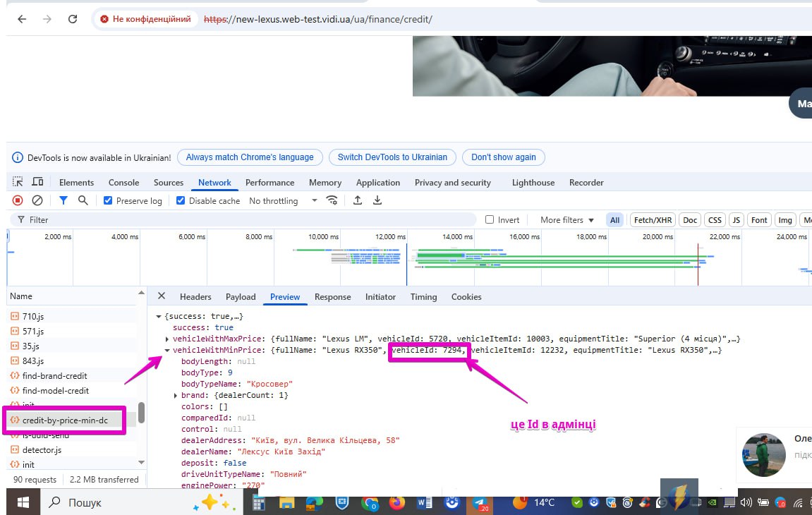Click the export HAR download icon

[x=377, y=201]
